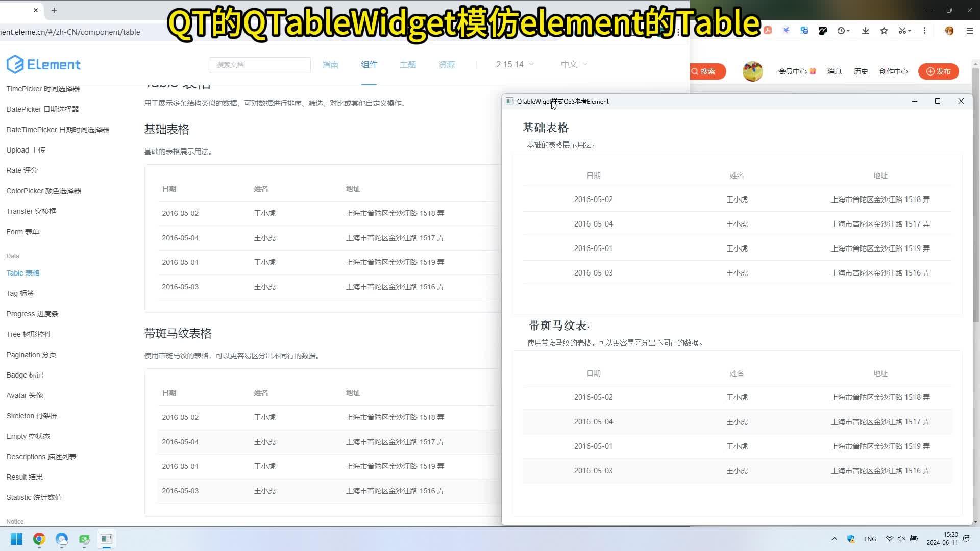Open the Google Translate extension
Viewport: 980px width, 551px height.
point(804,31)
